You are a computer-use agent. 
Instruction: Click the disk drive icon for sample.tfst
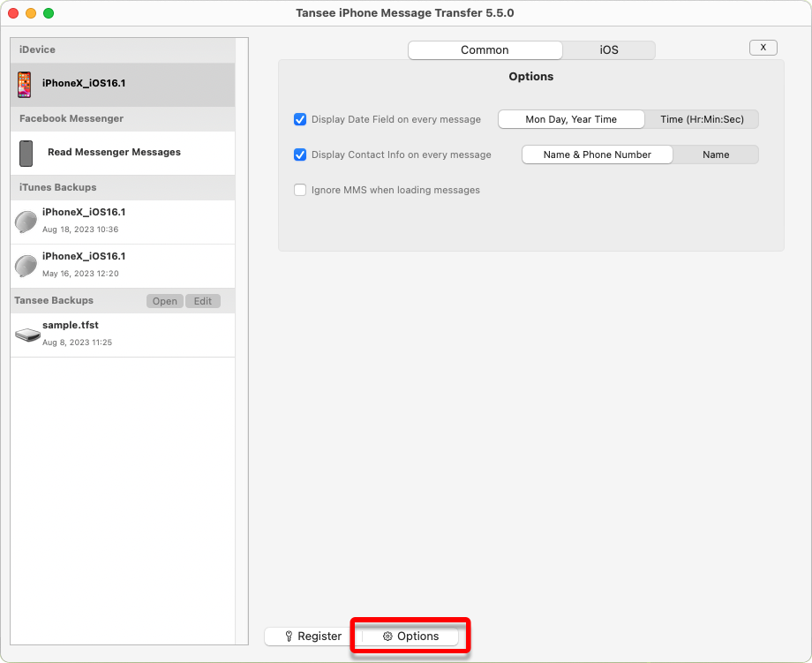coord(27,335)
